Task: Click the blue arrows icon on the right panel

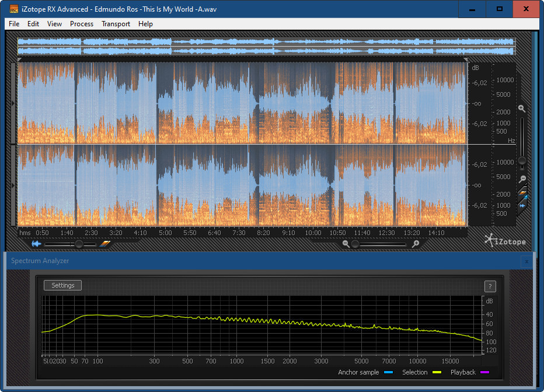Action: coord(522,205)
